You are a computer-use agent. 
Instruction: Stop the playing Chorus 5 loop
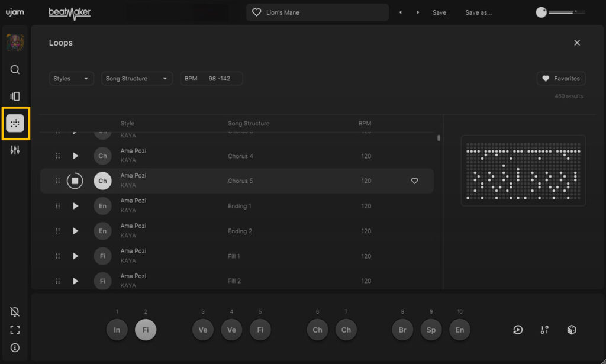[x=75, y=181]
